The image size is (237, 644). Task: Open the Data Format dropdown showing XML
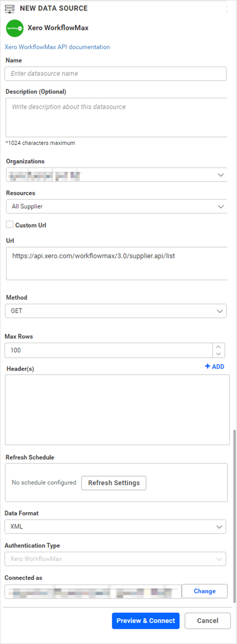click(x=219, y=527)
